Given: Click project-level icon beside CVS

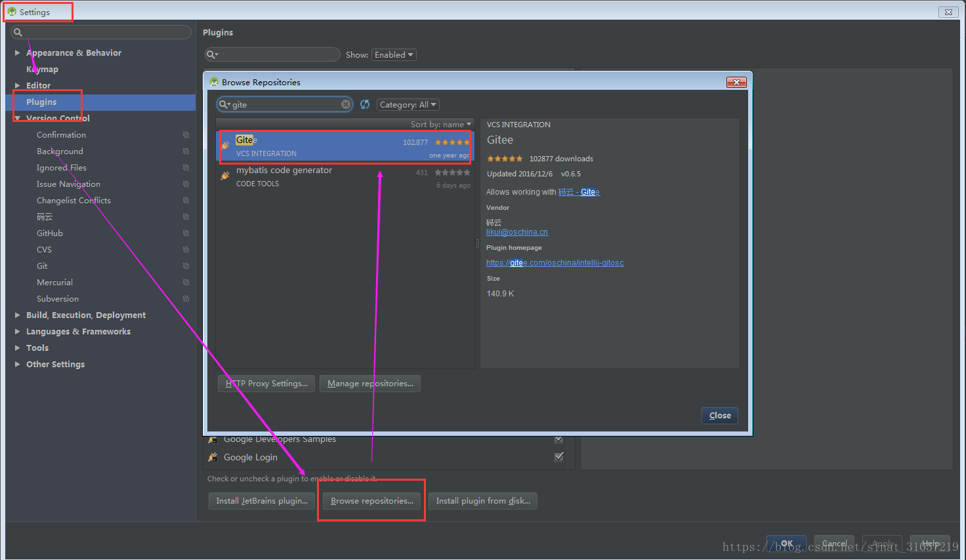Looking at the screenshot, I should click(186, 249).
